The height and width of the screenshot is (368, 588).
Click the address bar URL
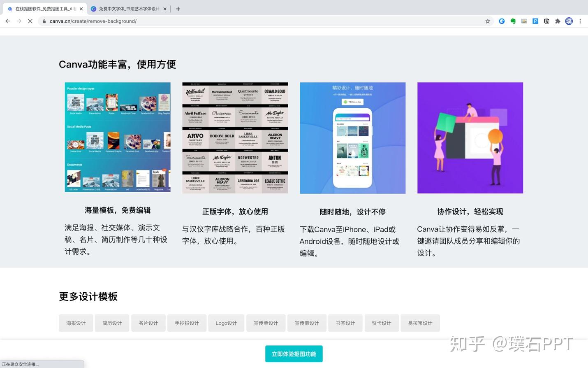coord(93,21)
